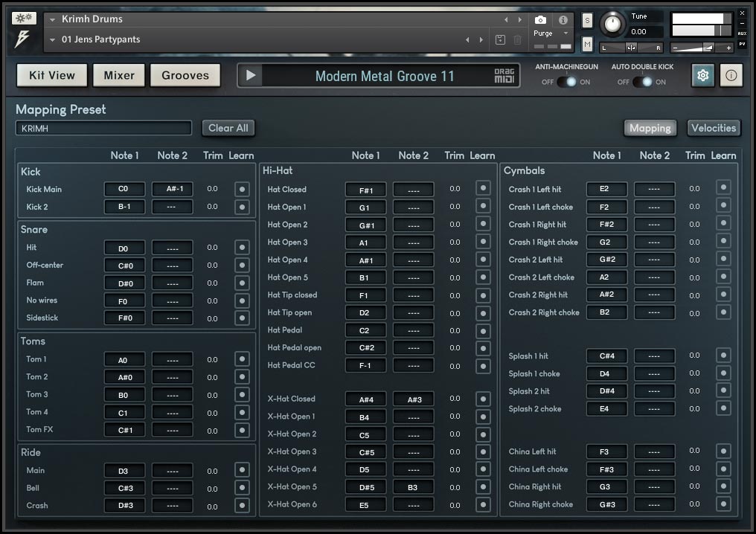Click the Learn button for Crash 1 Left hit

tap(723, 187)
